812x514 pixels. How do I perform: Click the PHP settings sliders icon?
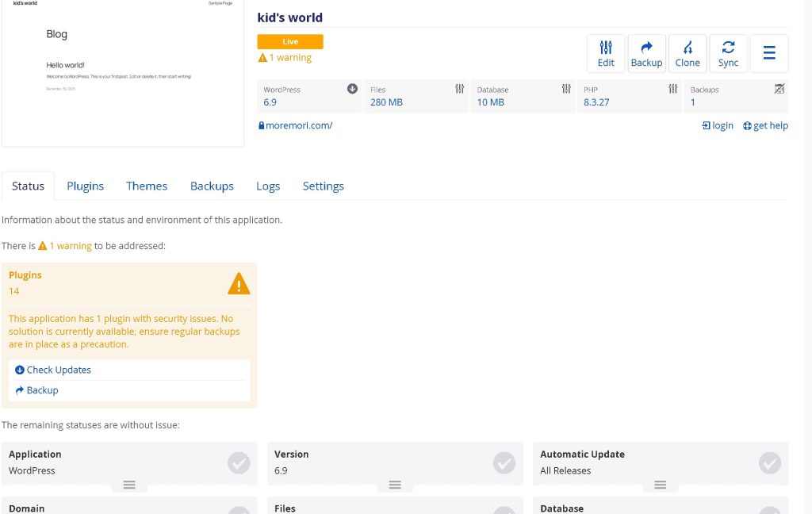(673, 89)
